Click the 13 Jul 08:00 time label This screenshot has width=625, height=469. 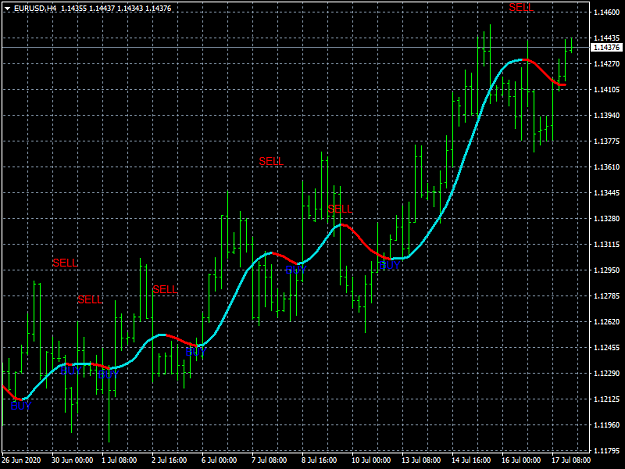pyautogui.click(x=421, y=460)
